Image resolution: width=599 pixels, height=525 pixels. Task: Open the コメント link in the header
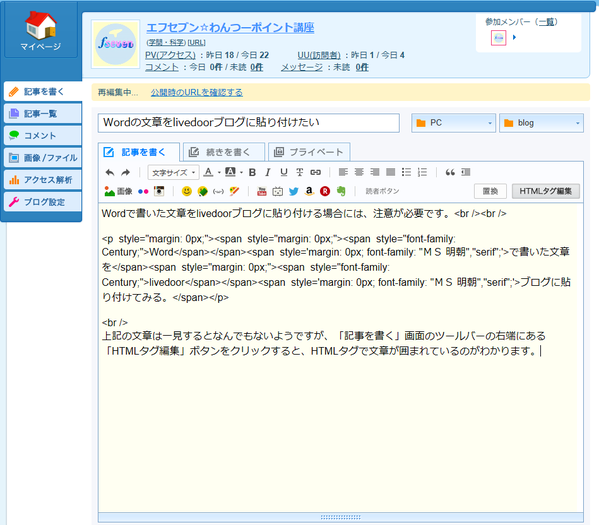[x=162, y=67]
